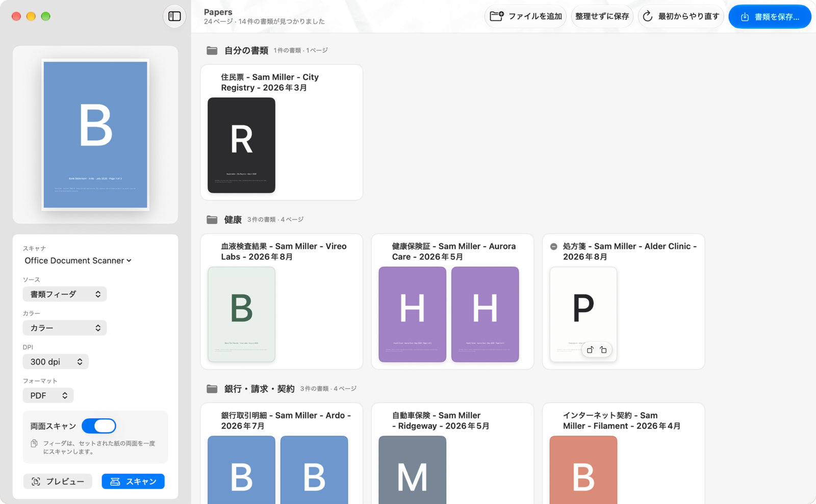Click title 処方箋 - Sam Miller - Alder Clinic
Viewport: 816px width, 504px height.
pos(630,252)
